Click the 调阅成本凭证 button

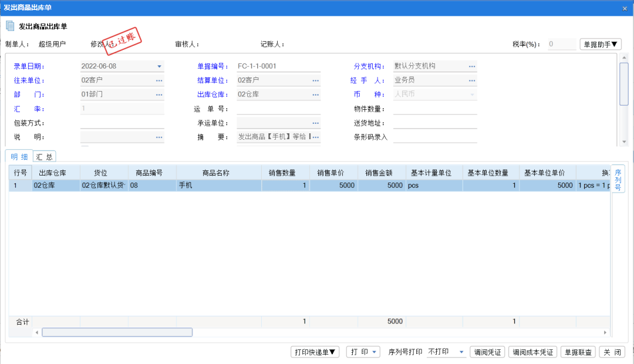tap(532, 352)
